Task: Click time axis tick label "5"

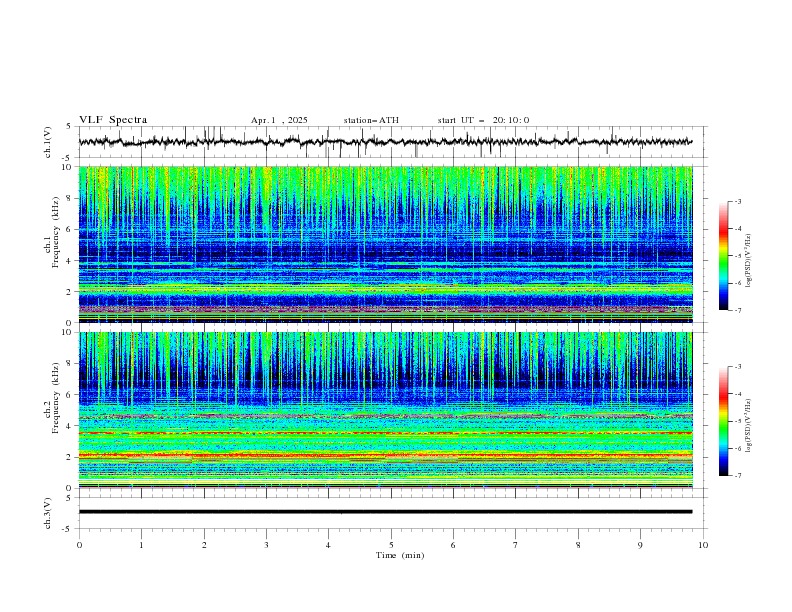Action: coord(391,545)
